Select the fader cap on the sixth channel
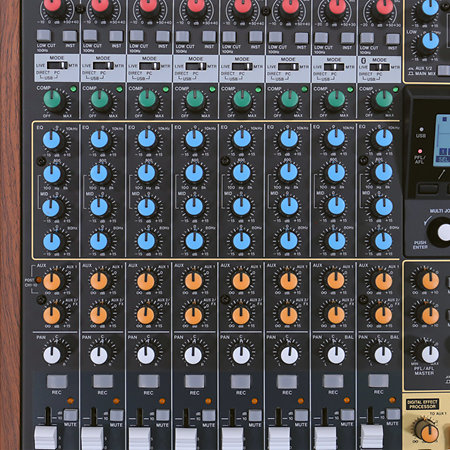 pyautogui.click(x=279, y=439)
